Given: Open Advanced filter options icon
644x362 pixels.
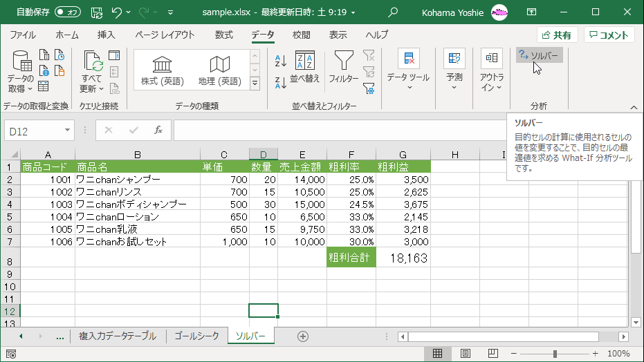Looking at the screenshot, I should point(369,88).
